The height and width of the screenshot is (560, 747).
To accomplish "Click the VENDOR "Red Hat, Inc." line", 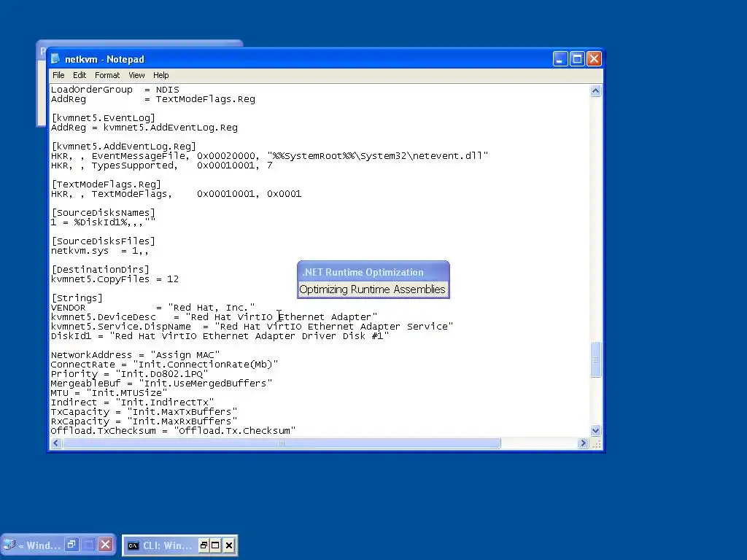I will click(x=152, y=308).
